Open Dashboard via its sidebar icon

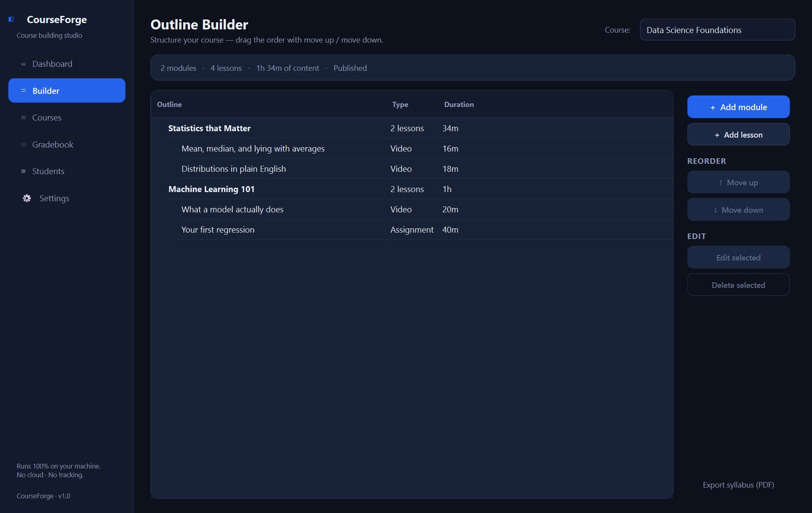23,64
